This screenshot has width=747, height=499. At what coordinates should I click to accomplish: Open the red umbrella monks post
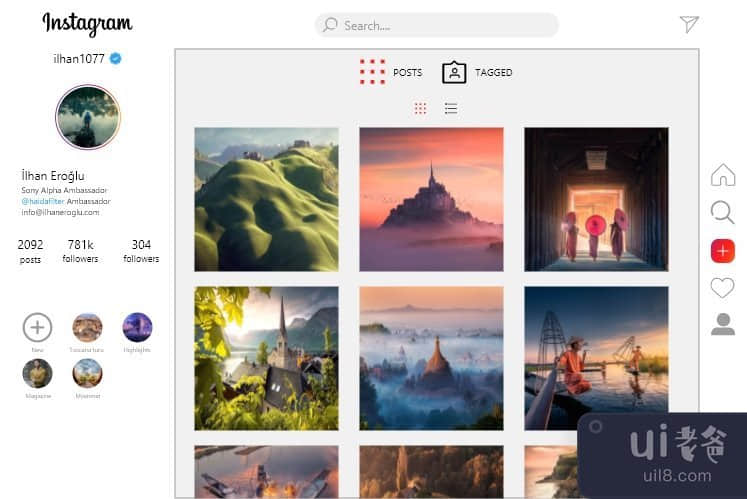[596, 199]
